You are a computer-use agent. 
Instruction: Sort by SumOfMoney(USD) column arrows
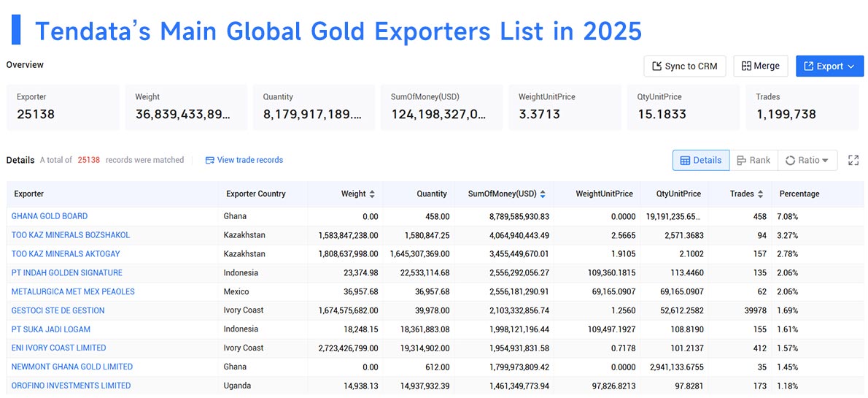click(x=543, y=194)
